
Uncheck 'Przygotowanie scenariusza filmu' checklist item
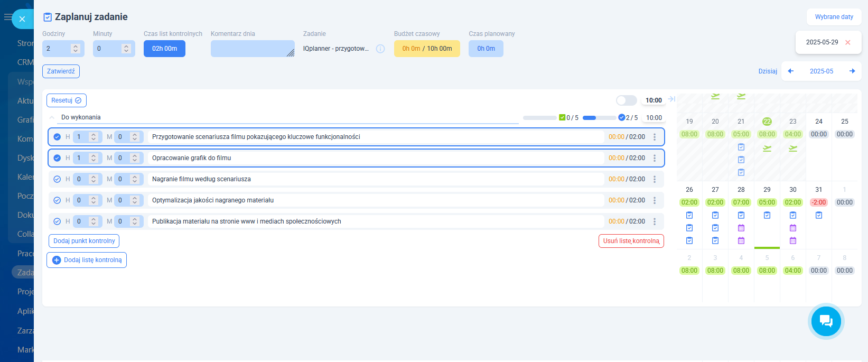(x=57, y=137)
